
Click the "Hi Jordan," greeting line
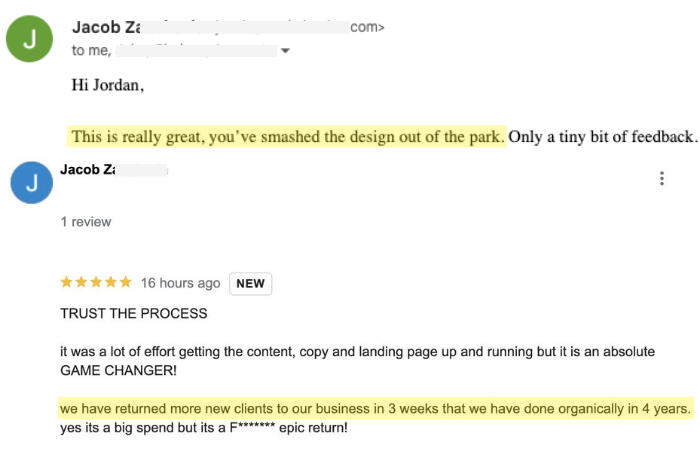[x=108, y=85]
